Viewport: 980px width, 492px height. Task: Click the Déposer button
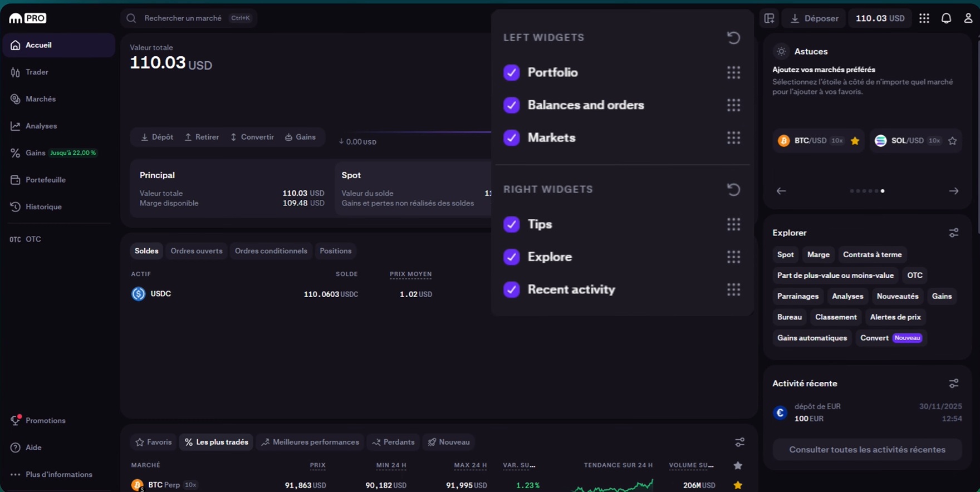815,18
